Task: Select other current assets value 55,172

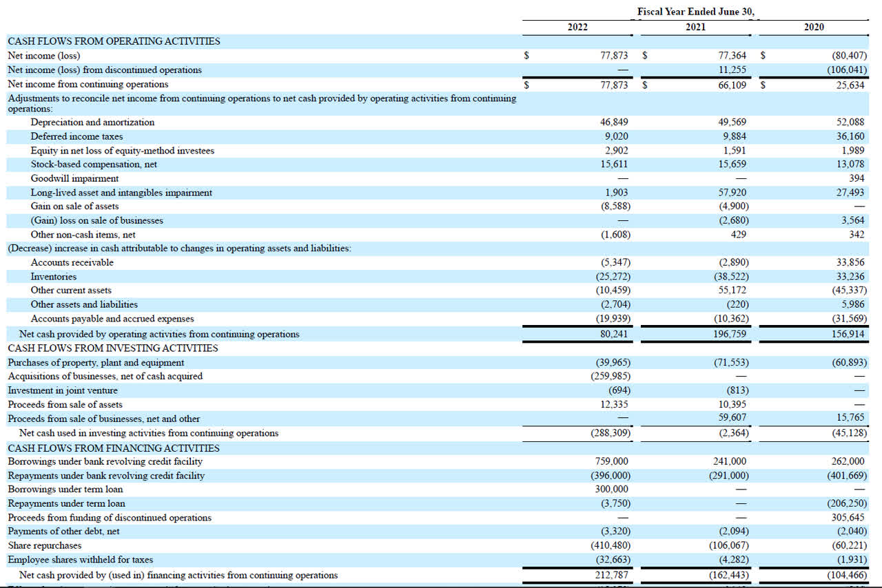Action: (732, 290)
